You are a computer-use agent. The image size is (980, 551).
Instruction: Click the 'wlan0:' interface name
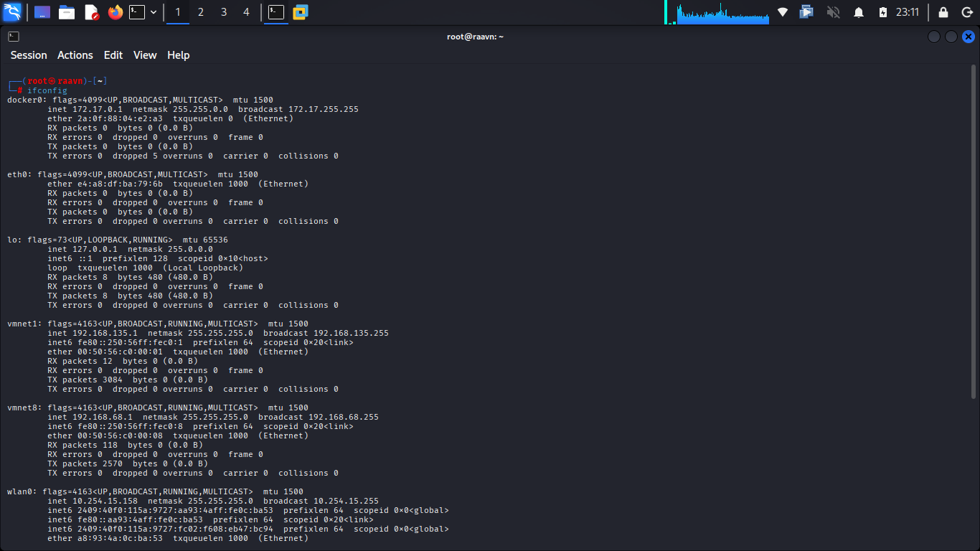(22, 491)
